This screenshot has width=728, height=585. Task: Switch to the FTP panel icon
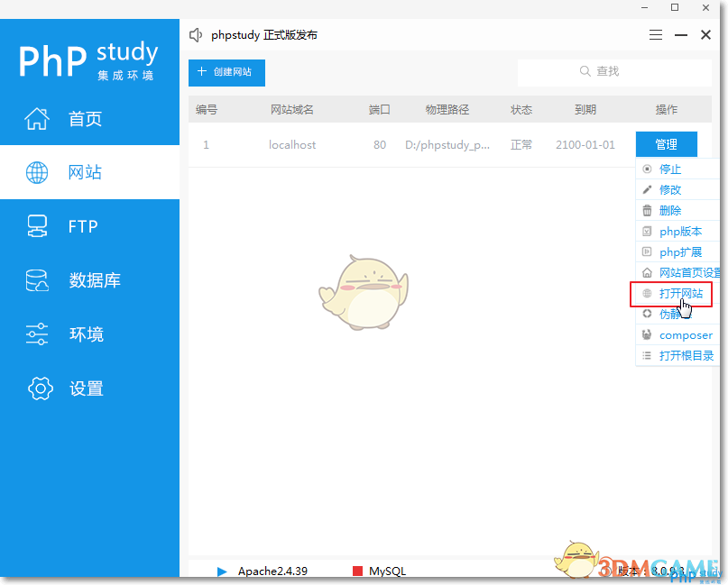coord(36,226)
